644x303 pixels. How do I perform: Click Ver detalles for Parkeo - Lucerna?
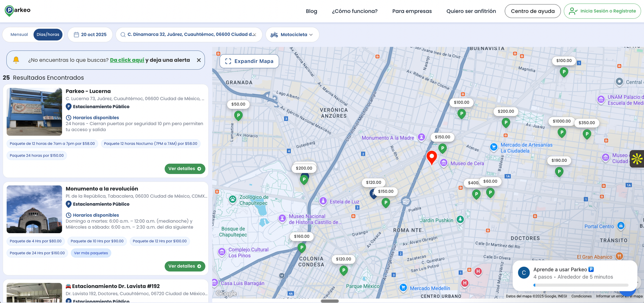coord(185,169)
